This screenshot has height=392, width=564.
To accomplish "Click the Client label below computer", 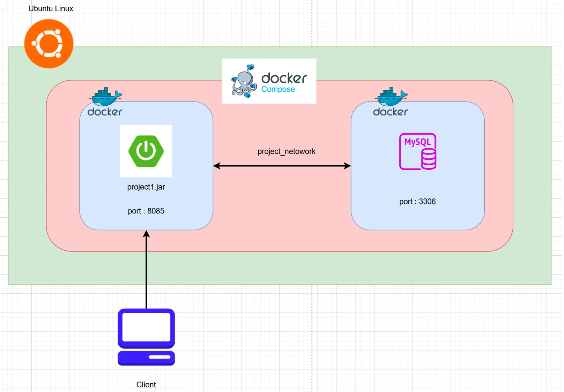I will pos(146,385).
